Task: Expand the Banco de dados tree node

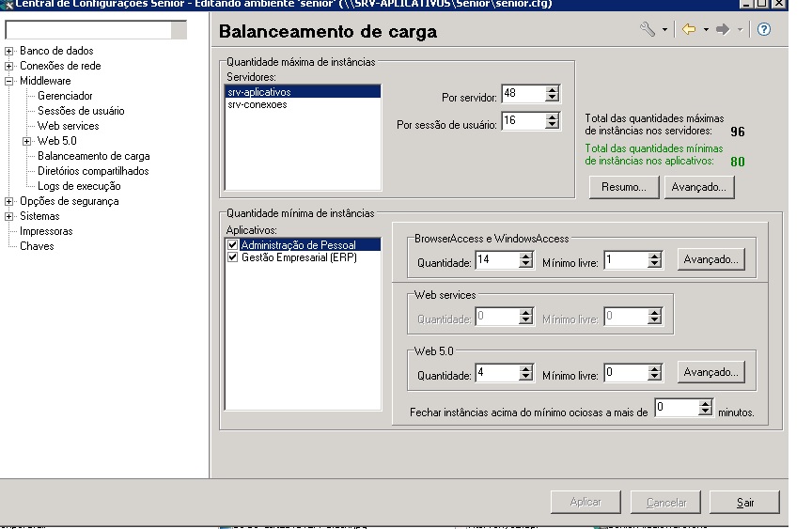Action: tap(9, 51)
